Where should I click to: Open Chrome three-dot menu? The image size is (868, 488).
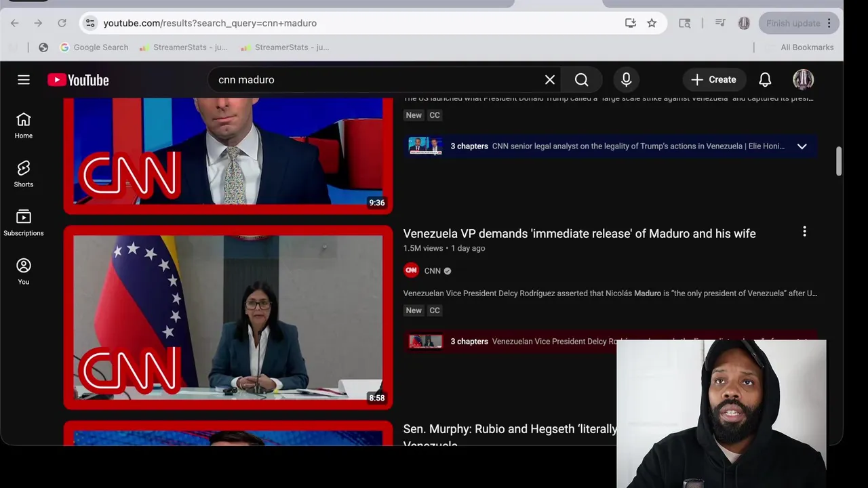(x=829, y=23)
